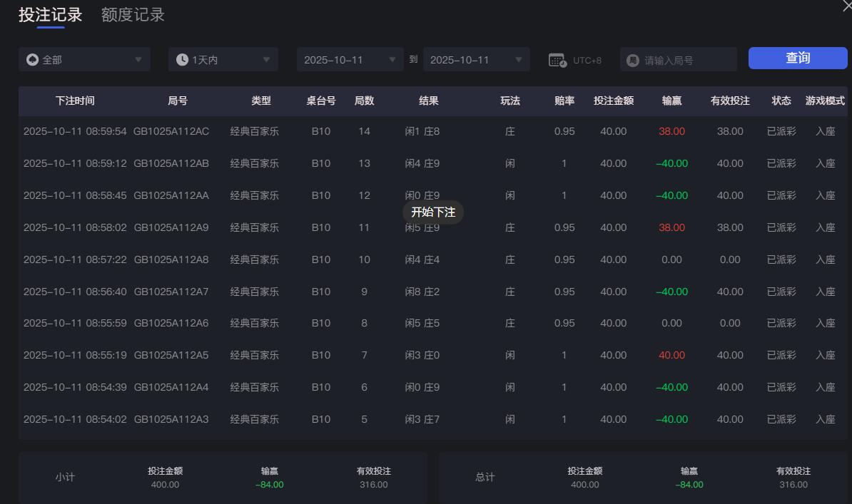Select the 投注记录 tab

tap(49, 14)
